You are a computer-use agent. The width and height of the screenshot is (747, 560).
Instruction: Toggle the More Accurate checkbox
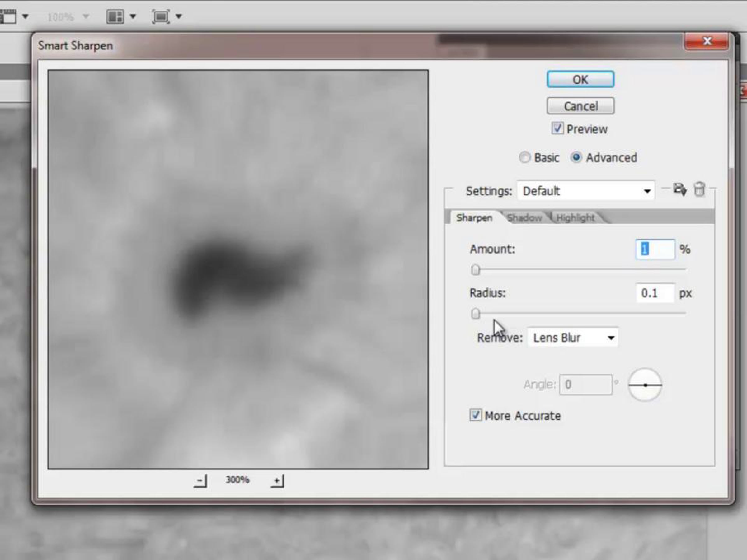(x=476, y=415)
